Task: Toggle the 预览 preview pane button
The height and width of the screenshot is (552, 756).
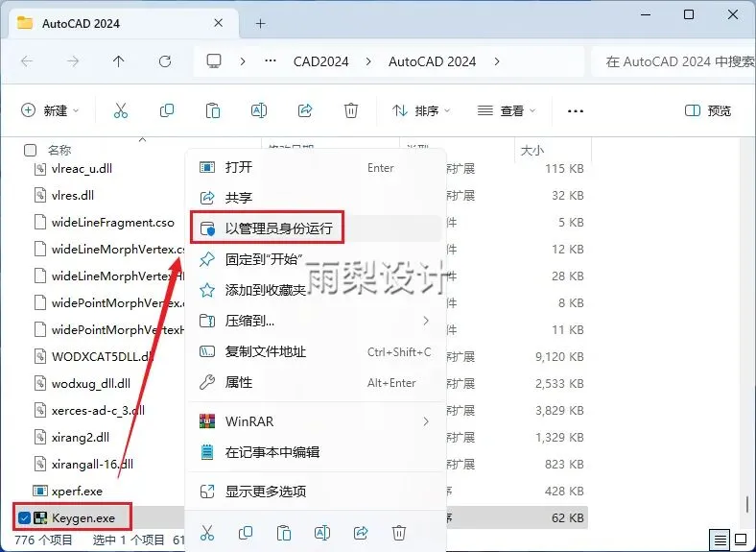Action: click(708, 111)
